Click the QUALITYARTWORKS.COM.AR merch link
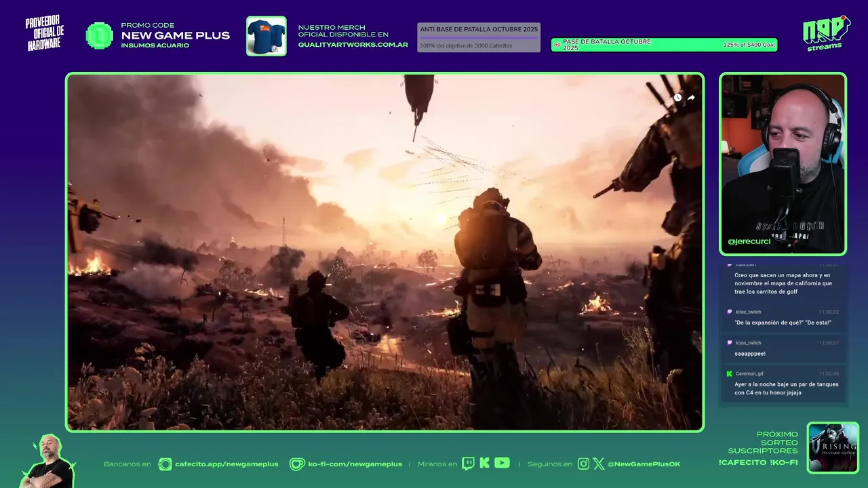This screenshot has width=868, height=488. click(x=353, y=45)
